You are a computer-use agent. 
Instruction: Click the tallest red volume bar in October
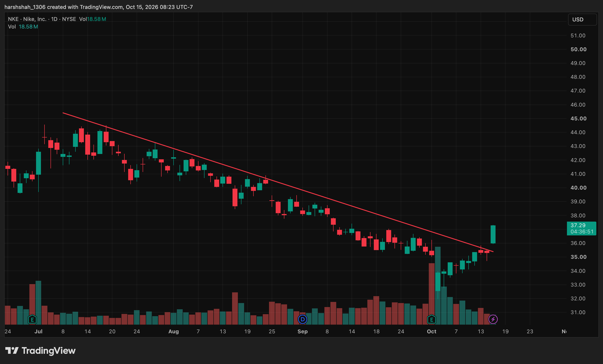(431, 294)
